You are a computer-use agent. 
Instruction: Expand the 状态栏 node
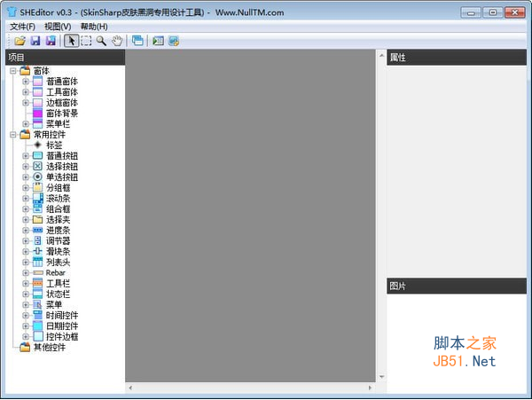click(x=26, y=294)
